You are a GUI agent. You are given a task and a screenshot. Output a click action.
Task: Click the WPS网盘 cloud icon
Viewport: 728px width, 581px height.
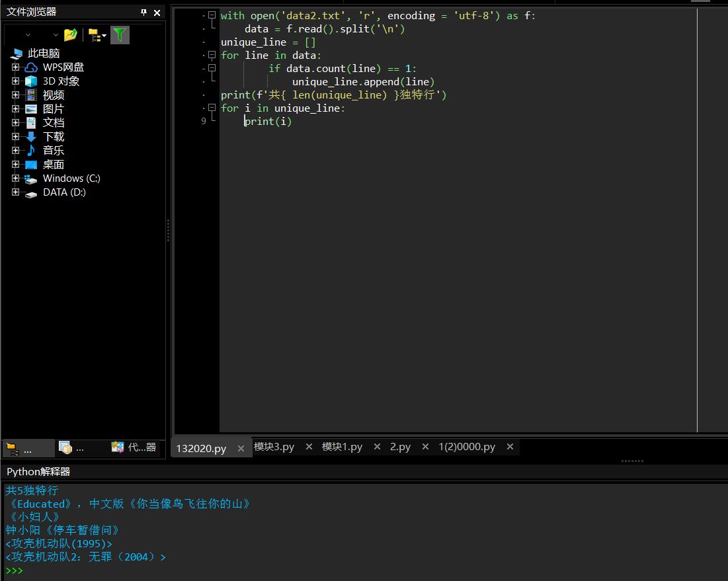[x=31, y=67]
